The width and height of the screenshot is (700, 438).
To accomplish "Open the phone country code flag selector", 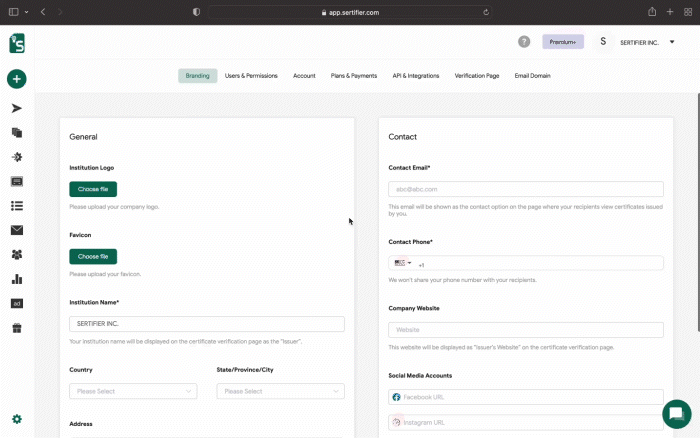I will (x=403, y=263).
